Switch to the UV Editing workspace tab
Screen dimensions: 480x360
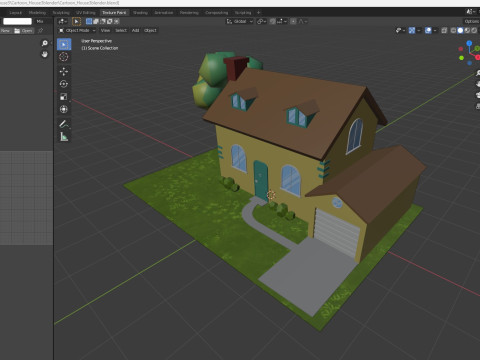pos(86,13)
